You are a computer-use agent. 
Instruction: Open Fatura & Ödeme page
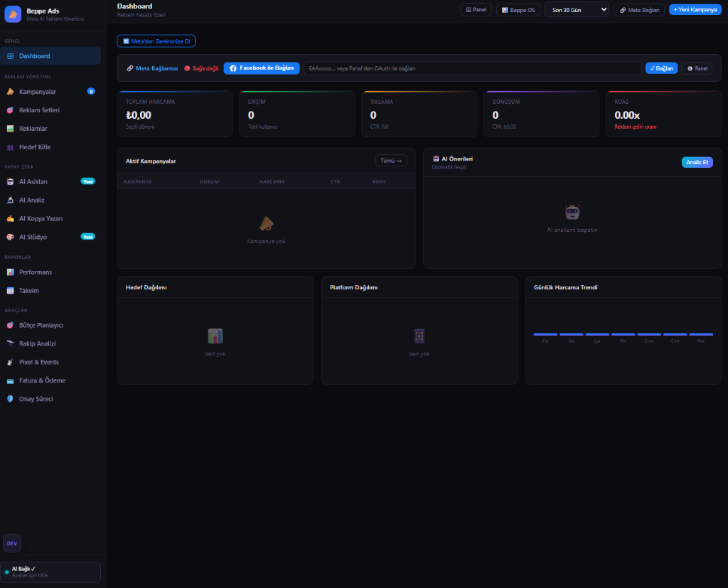pyautogui.click(x=42, y=380)
